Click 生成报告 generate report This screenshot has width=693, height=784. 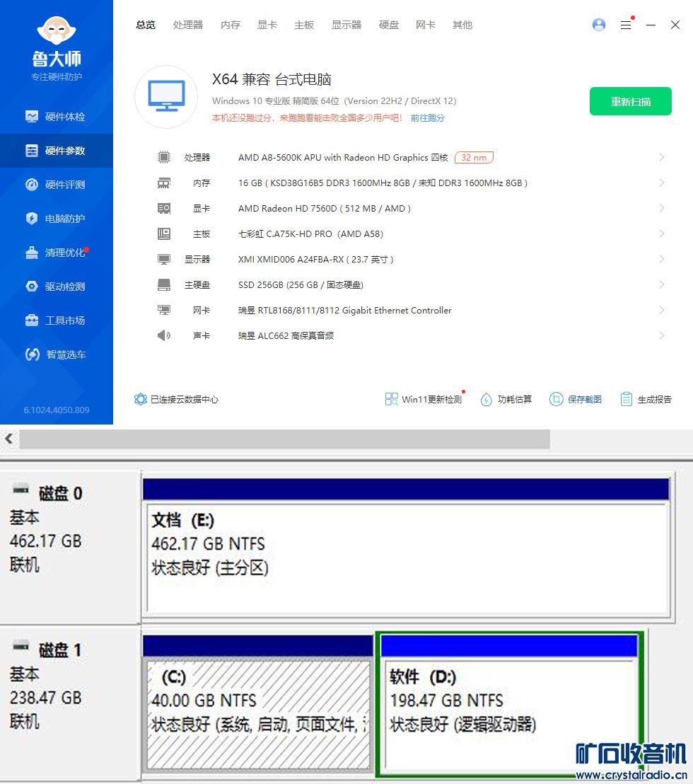(x=646, y=399)
